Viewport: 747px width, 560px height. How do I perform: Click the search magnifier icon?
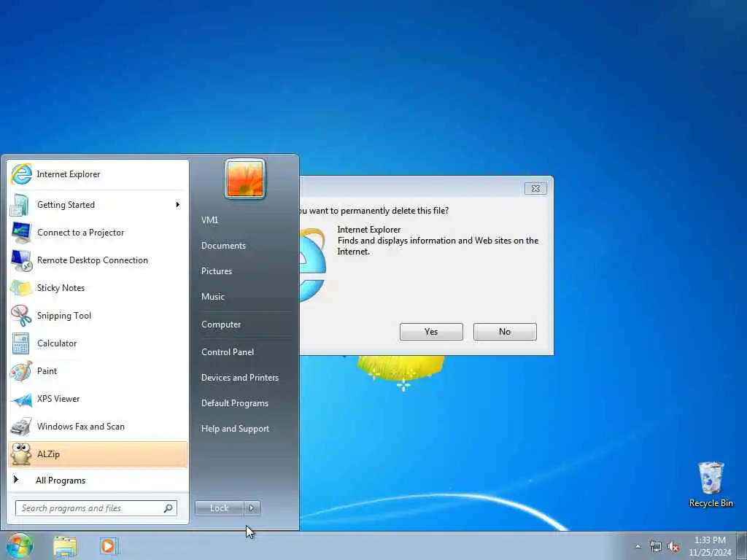coord(168,508)
